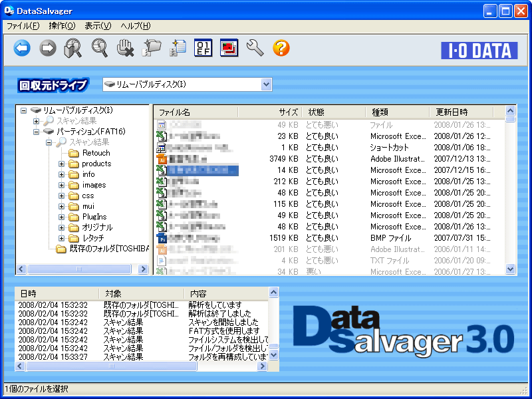
Task: Click log panel horizontal scrollbar thumb
Action: (x=111, y=366)
